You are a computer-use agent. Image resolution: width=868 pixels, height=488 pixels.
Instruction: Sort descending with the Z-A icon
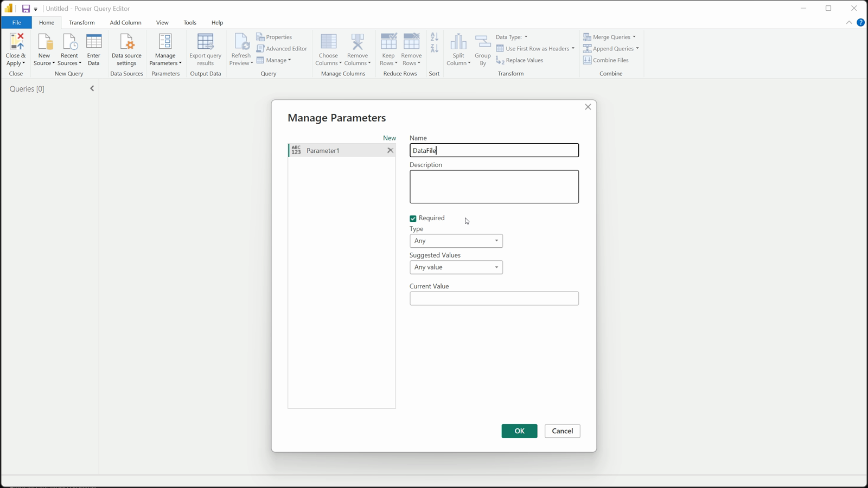tap(435, 48)
